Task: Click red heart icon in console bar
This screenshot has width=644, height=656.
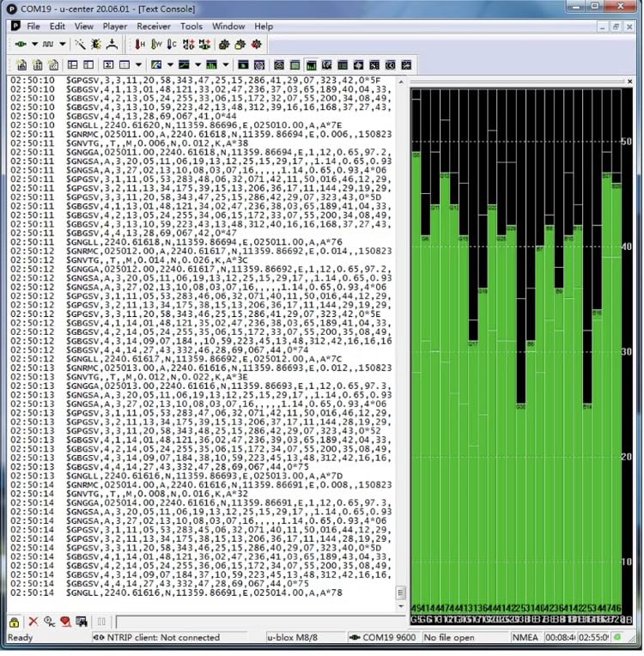Action: click(x=65, y=622)
